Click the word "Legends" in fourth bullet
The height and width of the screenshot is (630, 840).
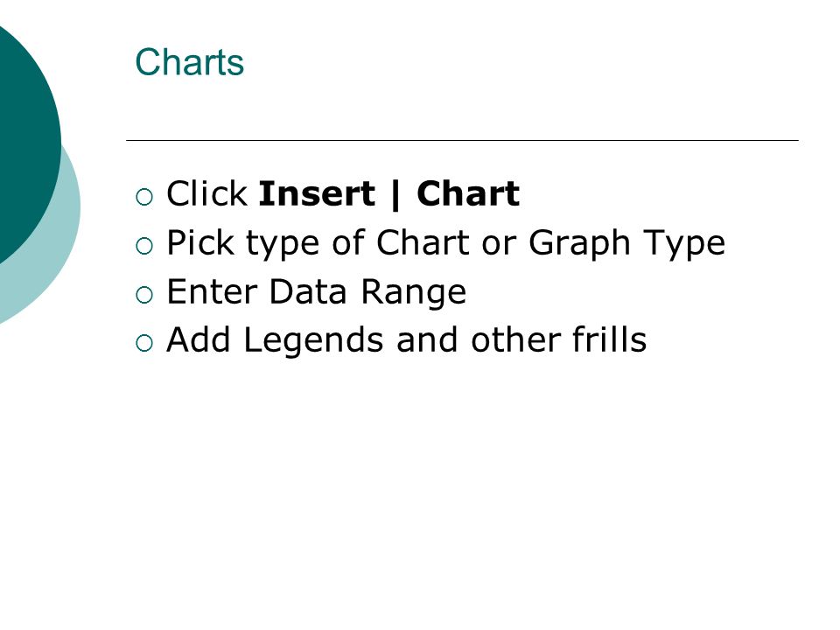(x=313, y=340)
